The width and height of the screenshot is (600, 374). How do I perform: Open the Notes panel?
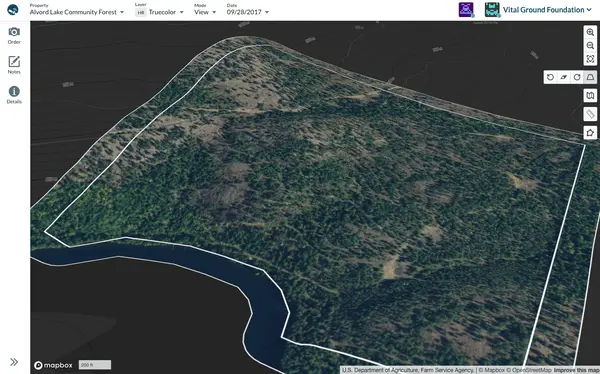pos(14,65)
